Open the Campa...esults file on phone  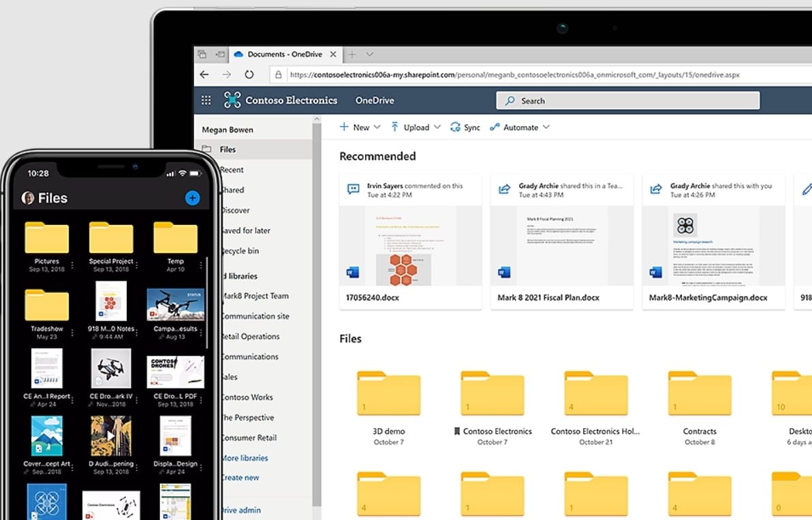coord(176,305)
